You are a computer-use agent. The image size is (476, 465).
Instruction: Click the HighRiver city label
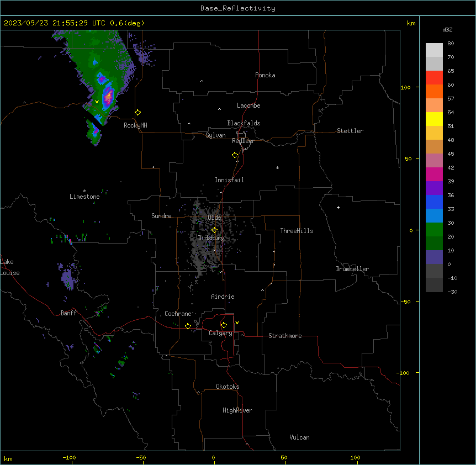click(237, 410)
